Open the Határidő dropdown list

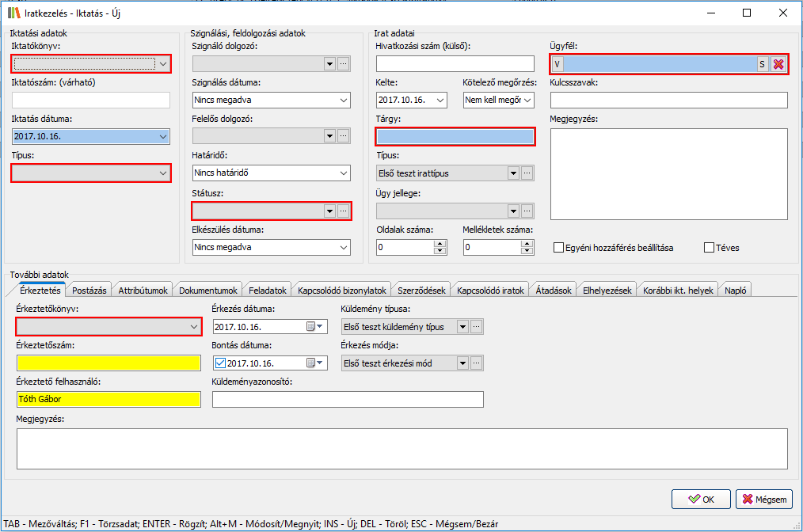coord(343,173)
